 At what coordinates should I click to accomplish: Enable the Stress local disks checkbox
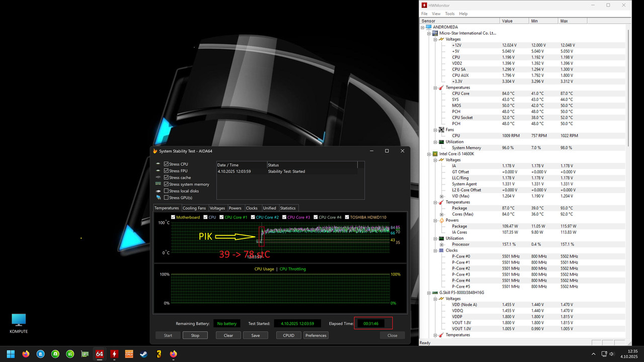pyautogui.click(x=166, y=191)
